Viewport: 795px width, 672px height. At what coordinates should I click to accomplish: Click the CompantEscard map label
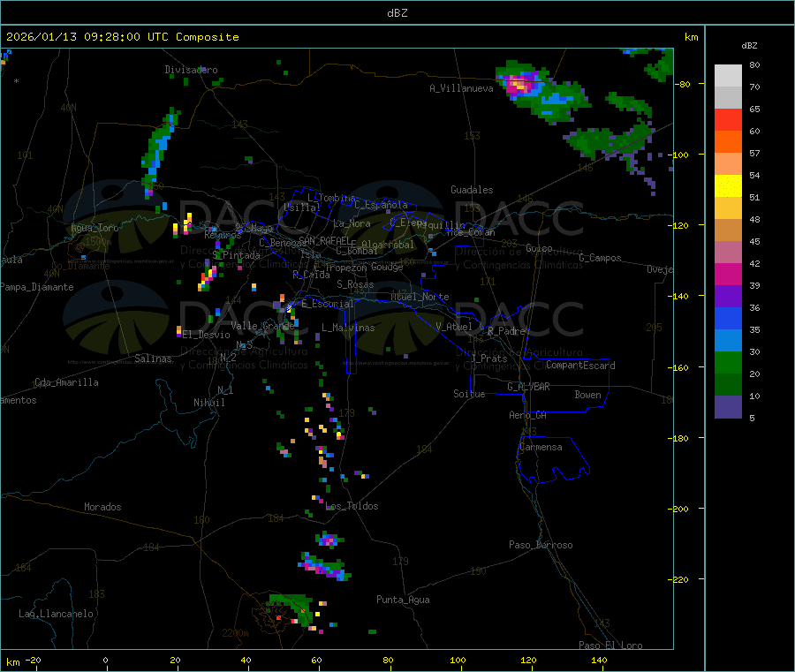580,365
